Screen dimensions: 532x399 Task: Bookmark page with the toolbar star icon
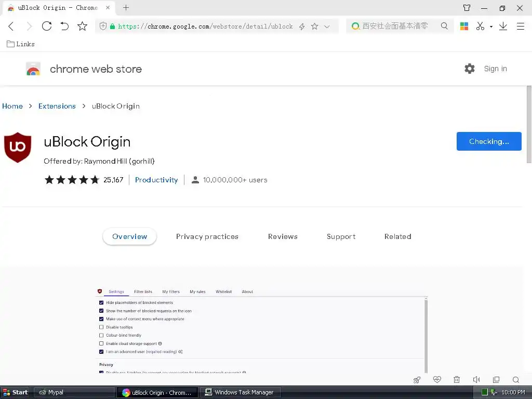pos(82,26)
